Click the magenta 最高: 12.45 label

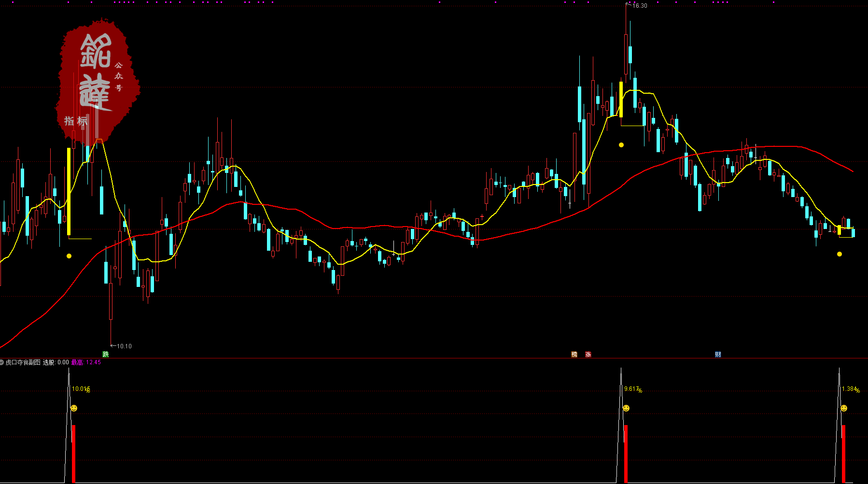point(86,362)
